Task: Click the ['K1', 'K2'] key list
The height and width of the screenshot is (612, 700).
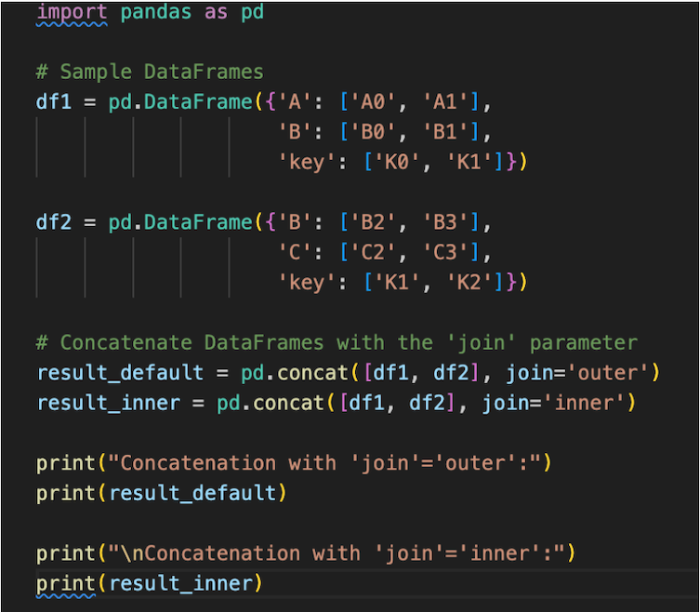Action: [x=436, y=282]
